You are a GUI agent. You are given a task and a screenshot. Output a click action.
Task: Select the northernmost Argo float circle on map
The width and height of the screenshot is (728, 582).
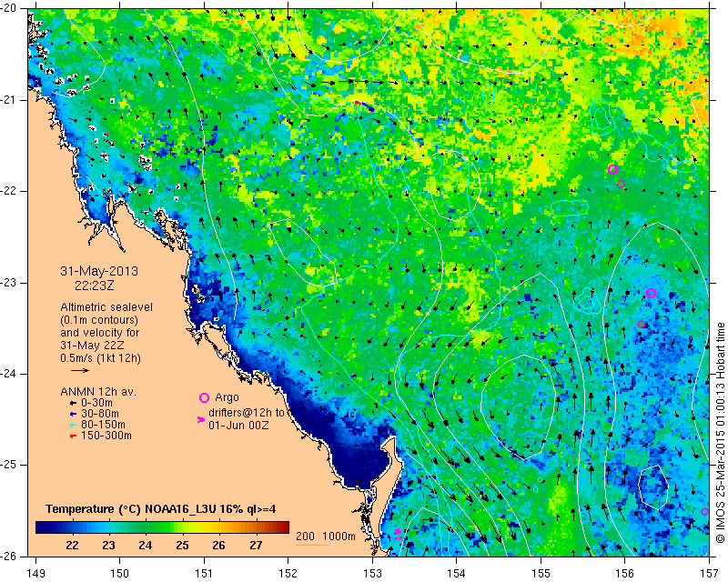tap(612, 169)
